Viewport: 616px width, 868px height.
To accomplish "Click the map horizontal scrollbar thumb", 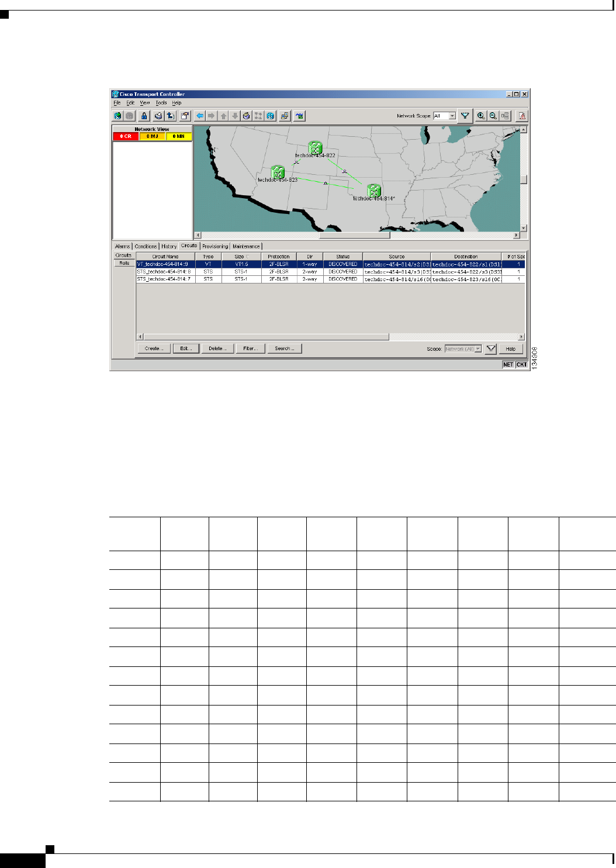I will 354,236.
